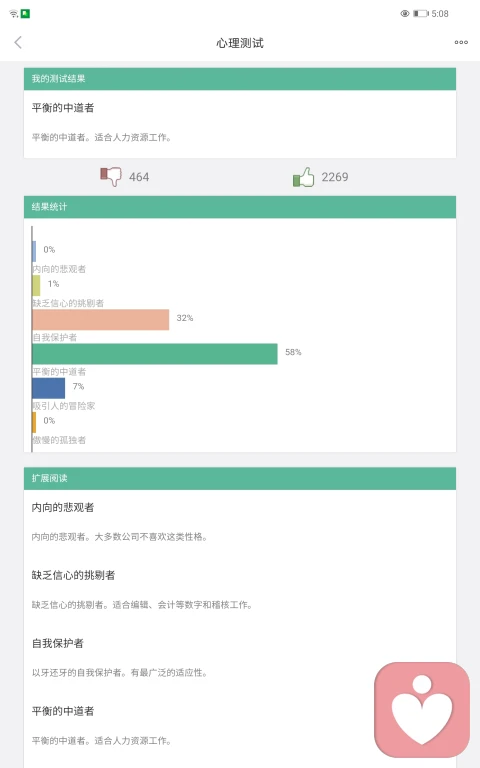Tap the 结果统计 section header
This screenshot has height=768, width=480.
click(240, 207)
